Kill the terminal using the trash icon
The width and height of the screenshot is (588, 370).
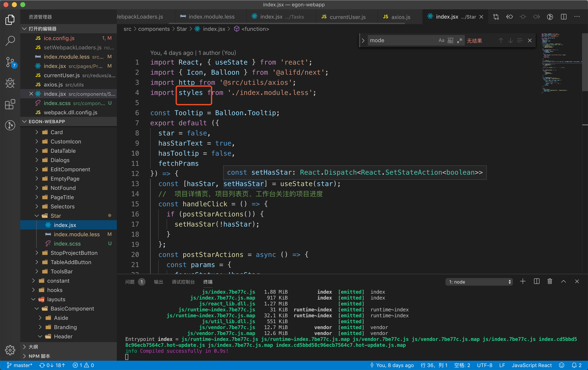(550, 281)
